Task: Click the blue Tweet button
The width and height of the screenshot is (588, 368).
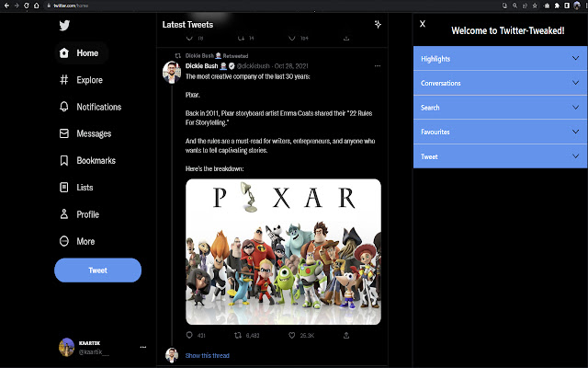Action: pyautogui.click(x=98, y=270)
